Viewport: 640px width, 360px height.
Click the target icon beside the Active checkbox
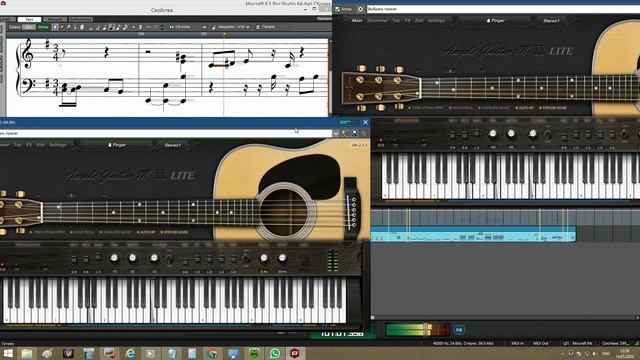360,9
